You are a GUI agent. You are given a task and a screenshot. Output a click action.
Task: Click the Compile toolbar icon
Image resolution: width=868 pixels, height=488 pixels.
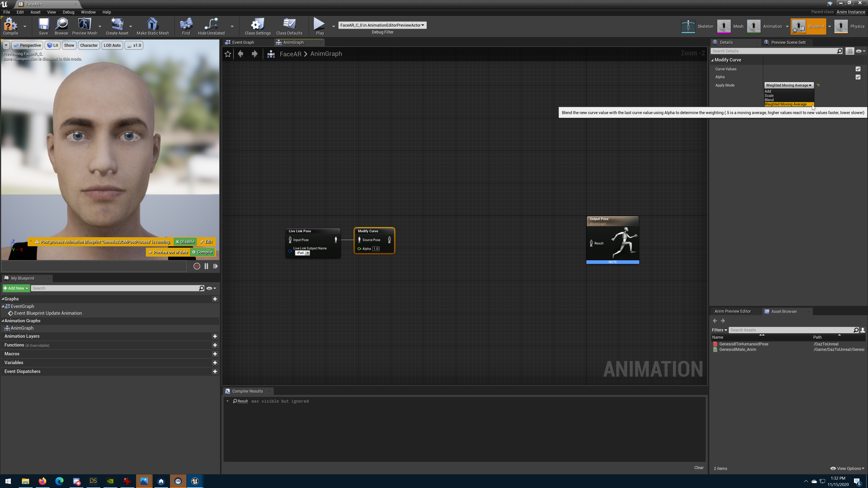[10, 26]
